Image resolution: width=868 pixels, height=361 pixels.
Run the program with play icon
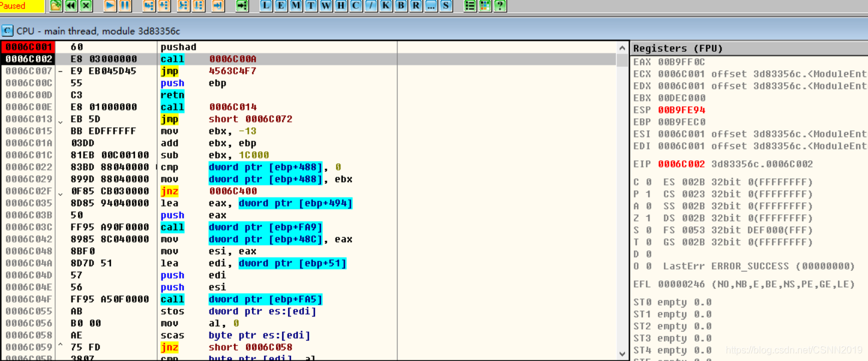[110, 6]
